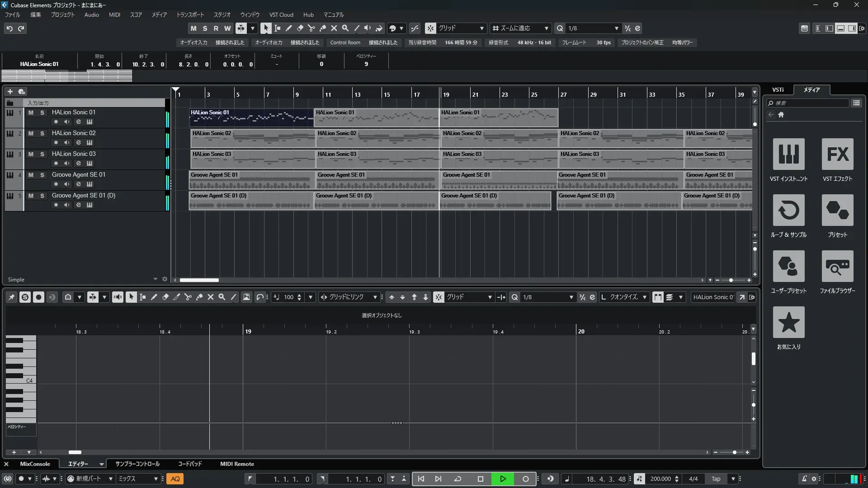
Task: Solo the Groove Agent SE 01 track
Action: 42,175
